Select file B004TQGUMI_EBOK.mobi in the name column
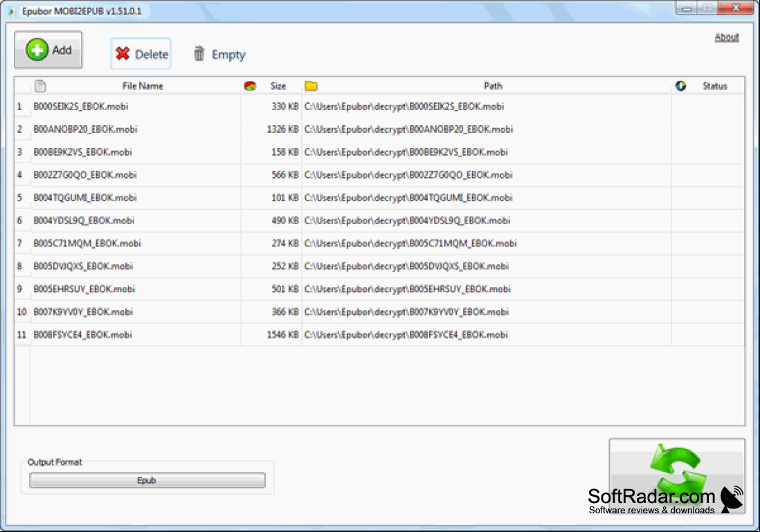Viewport: 760px width, 532px height. tap(85, 198)
